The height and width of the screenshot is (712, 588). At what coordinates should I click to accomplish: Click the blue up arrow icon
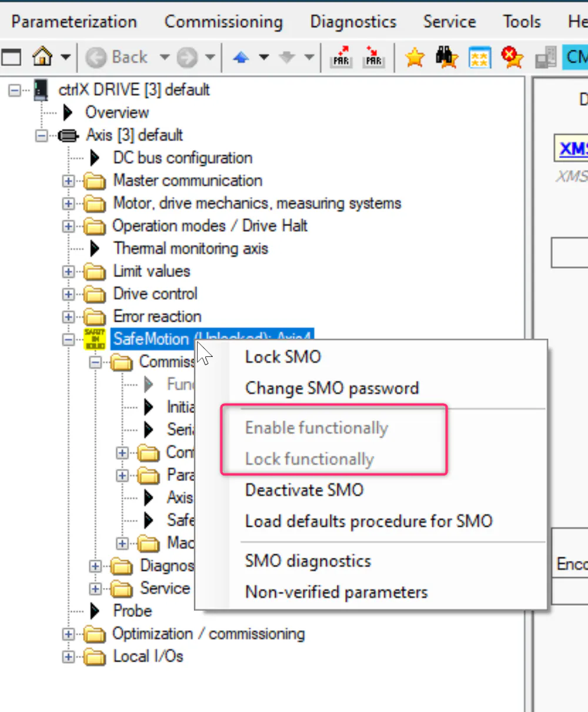pos(241,58)
